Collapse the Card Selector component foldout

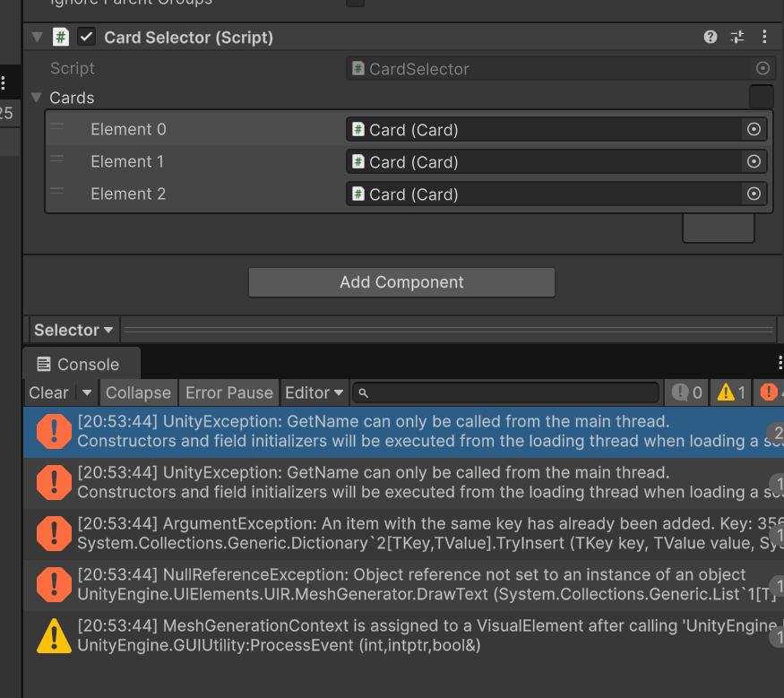pyautogui.click(x=37, y=37)
